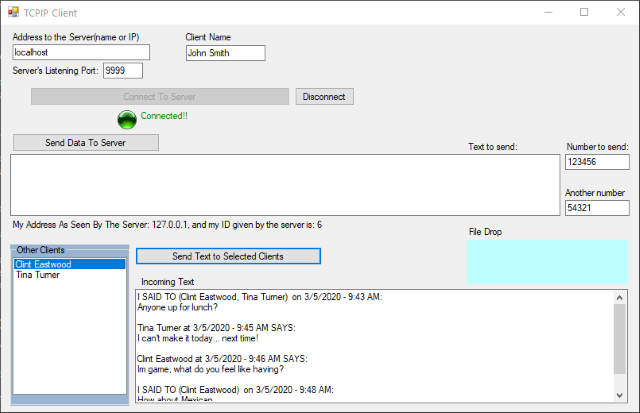Select Clint Eastwood in Other Clients list

click(69, 264)
